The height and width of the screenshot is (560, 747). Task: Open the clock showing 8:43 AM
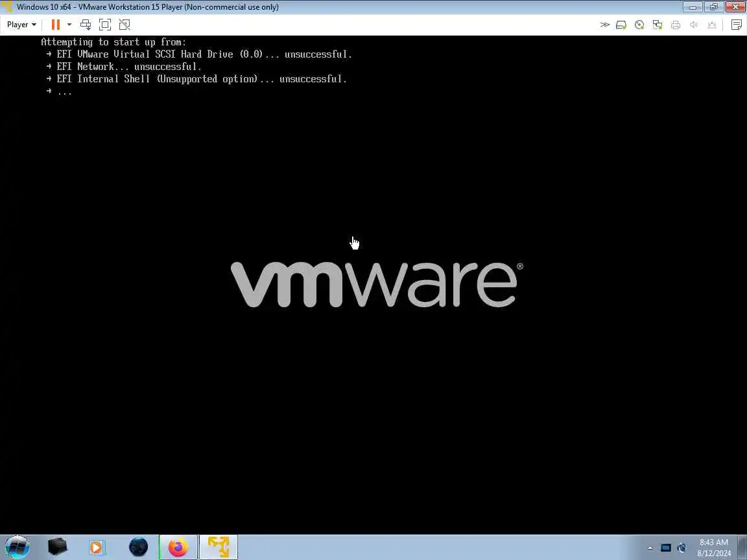coord(714,548)
